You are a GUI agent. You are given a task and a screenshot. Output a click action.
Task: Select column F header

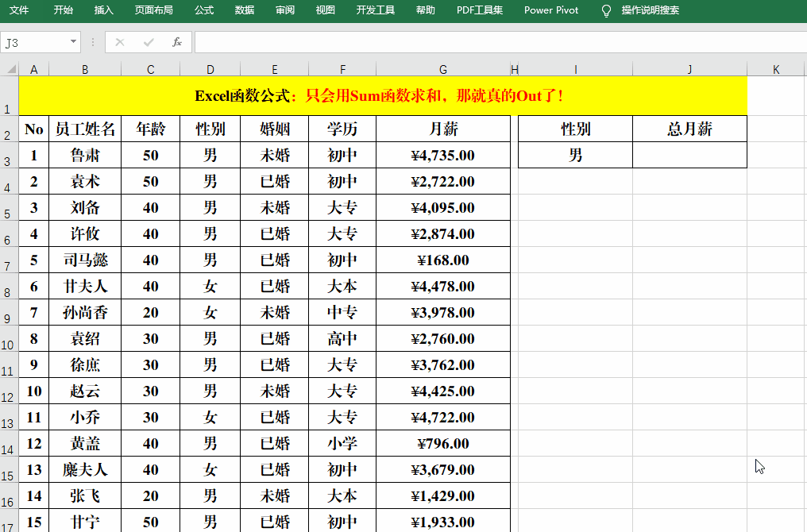[342, 69]
